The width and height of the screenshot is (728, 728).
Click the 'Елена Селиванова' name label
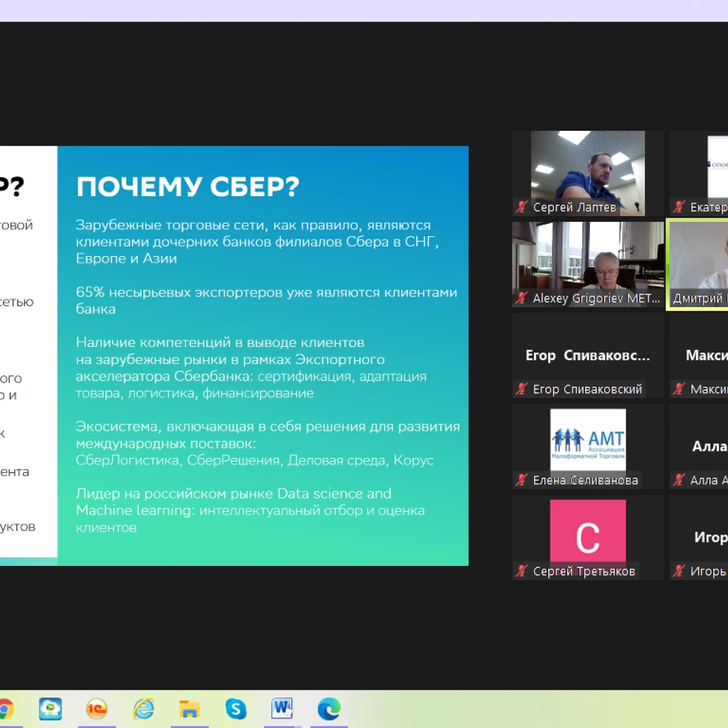pyautogui.click(x=585, y=480)
